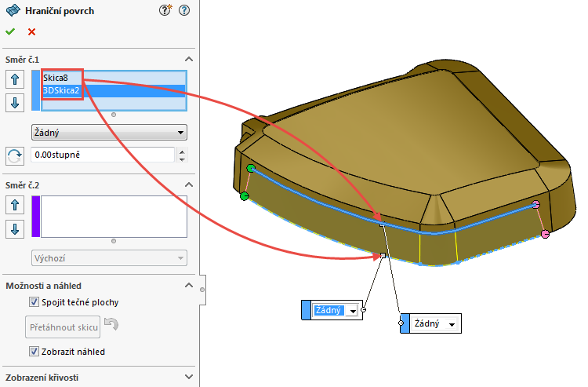Move curve down in Směr č.2 list
This screenshot has height=387, width=588.
tap(15, 229)
